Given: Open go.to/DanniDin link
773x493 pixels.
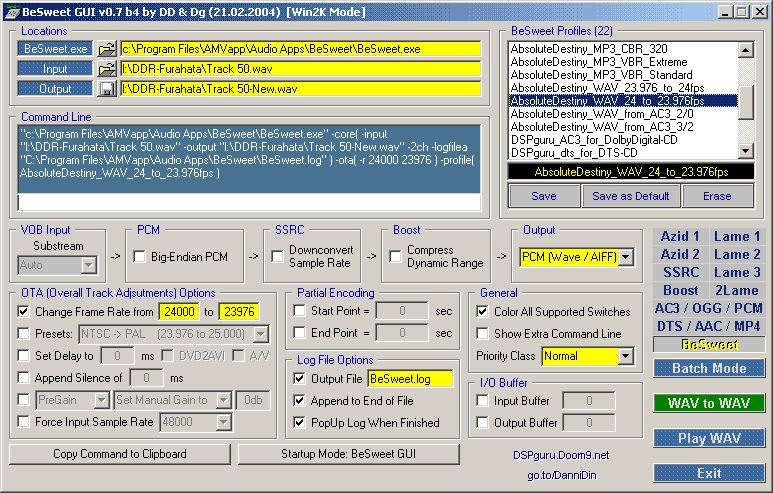Looking at the screenshot, I should tap(562, 475).
